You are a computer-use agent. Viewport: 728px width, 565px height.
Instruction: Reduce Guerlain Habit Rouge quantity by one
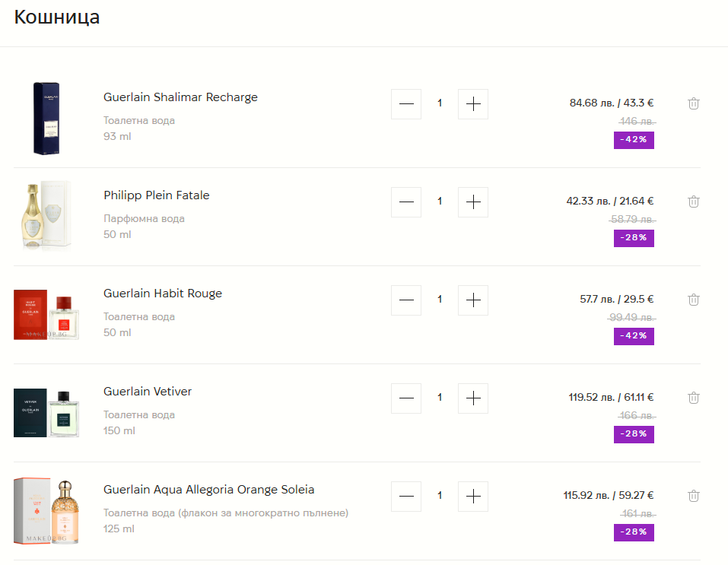pyautogui.click(x=406, y=300)
